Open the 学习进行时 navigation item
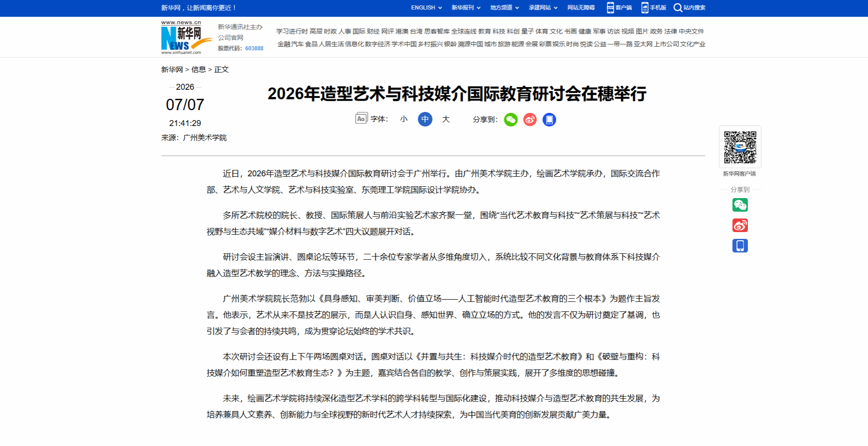The image size is (868, 446). 292,31
